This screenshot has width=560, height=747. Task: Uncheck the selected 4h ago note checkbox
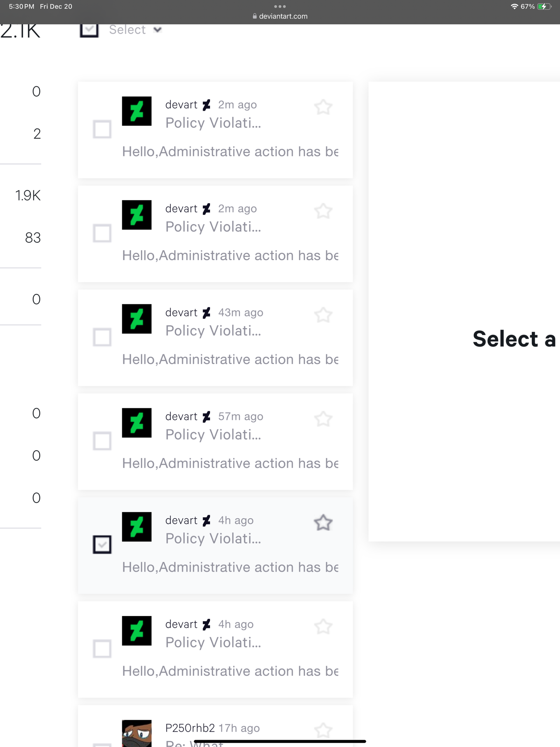(102, 544)
